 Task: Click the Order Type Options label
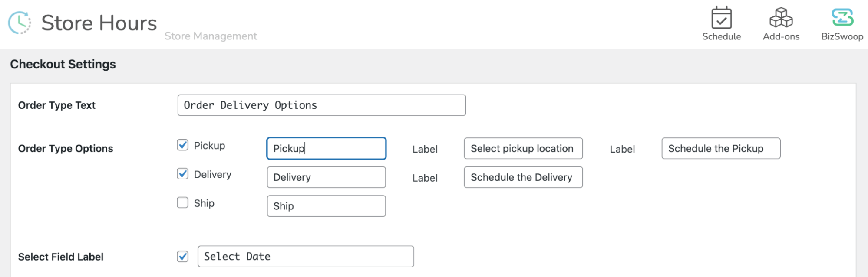66,148
